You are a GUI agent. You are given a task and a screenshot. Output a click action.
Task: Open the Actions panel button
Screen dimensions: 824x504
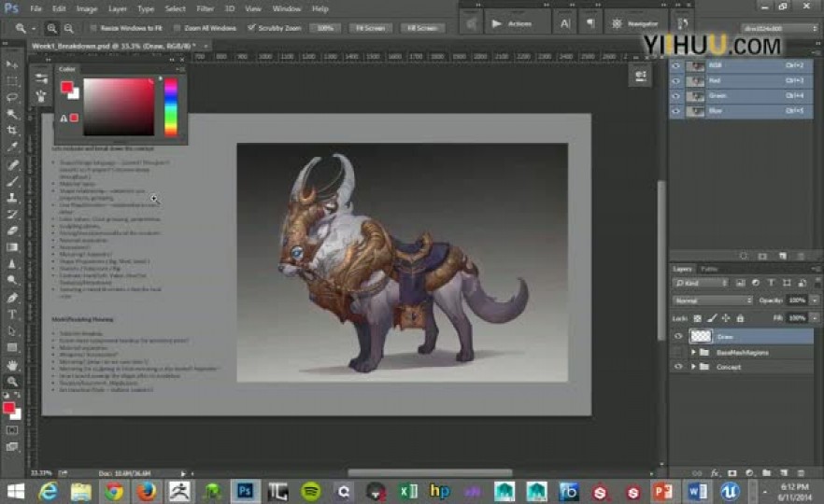pos(518,23)
